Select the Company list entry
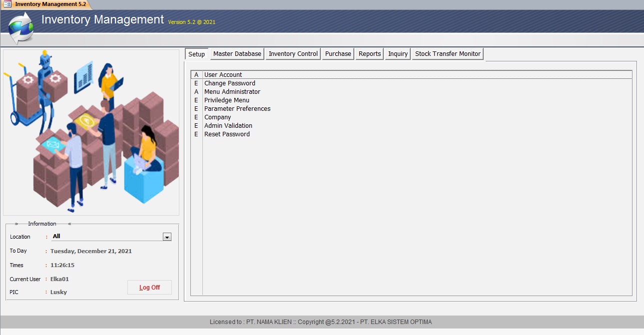644x335 pixels. pos(217,117)
